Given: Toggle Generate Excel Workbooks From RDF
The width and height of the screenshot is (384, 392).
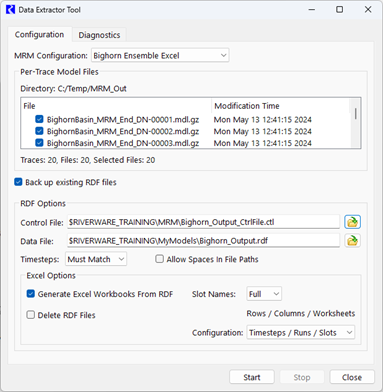Looking at the screenshot, I should pos(31,294).
